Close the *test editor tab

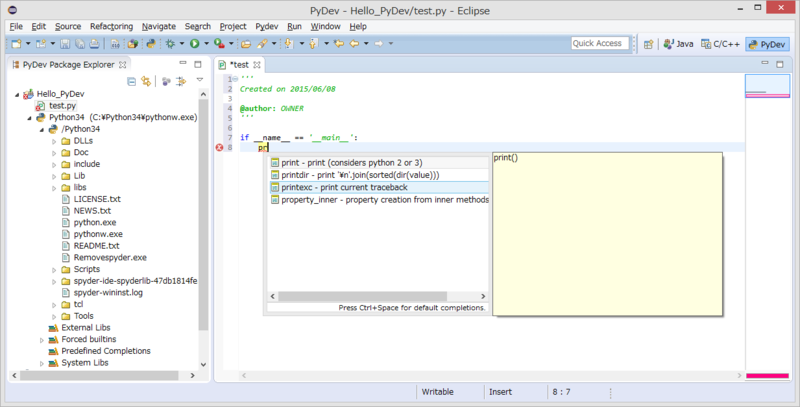tap(257, 65)
